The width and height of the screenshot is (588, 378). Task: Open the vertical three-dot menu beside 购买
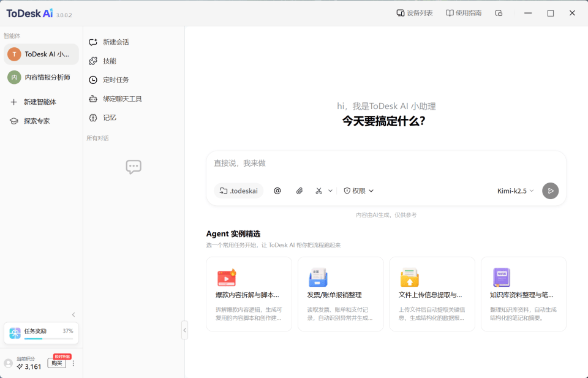(73, 363)
